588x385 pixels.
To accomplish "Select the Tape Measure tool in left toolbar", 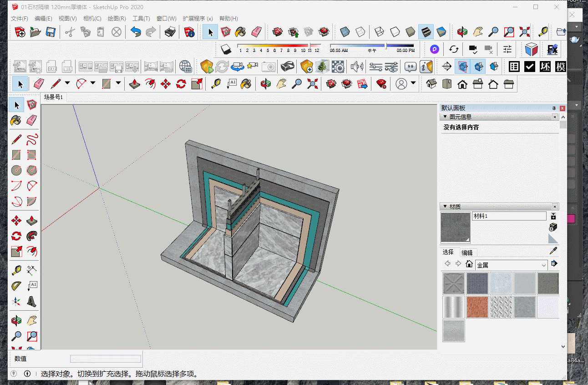I will (16, 270).
